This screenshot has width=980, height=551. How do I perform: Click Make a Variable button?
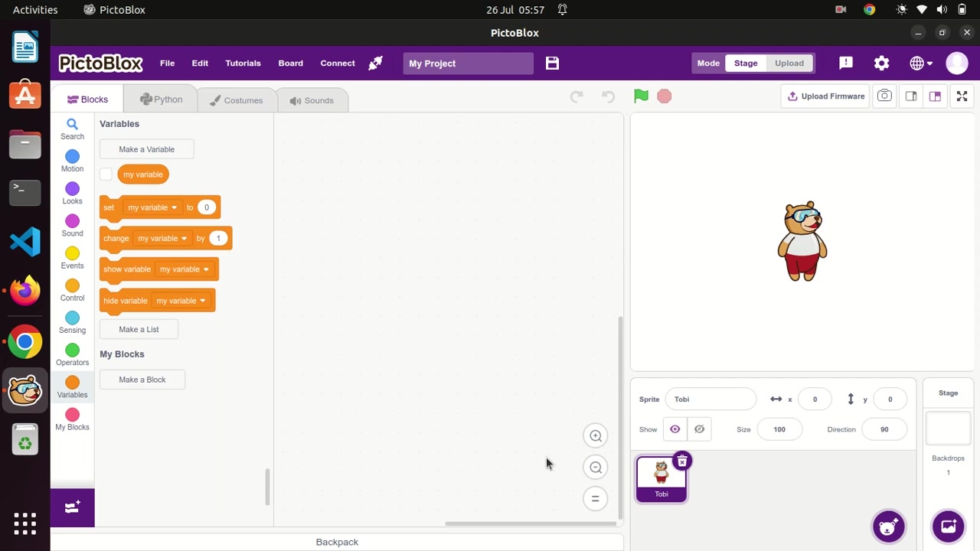pos(146,149)
